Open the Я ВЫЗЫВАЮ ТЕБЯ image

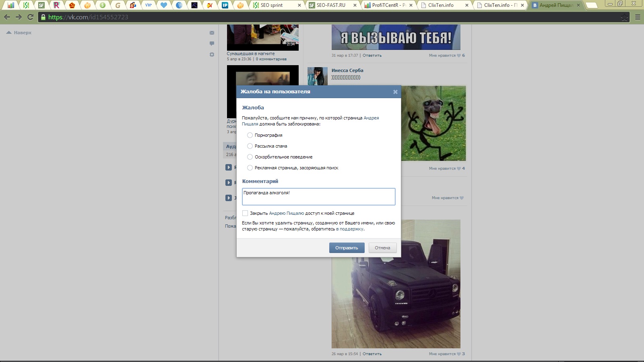coord(396,37)
